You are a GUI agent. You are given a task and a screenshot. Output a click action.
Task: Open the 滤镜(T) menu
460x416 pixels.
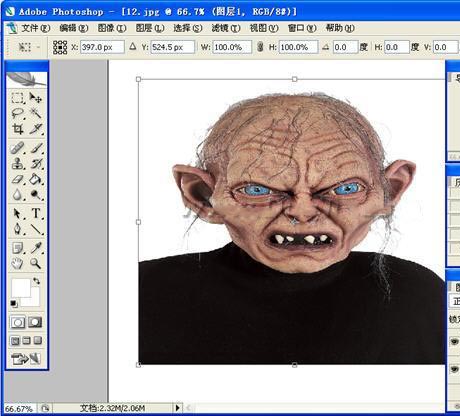226,28
